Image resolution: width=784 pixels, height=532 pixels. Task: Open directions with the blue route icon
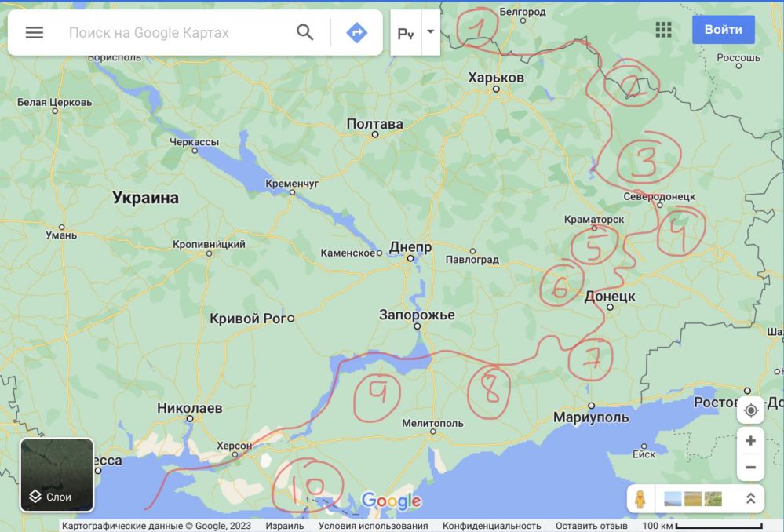point(356,32)
